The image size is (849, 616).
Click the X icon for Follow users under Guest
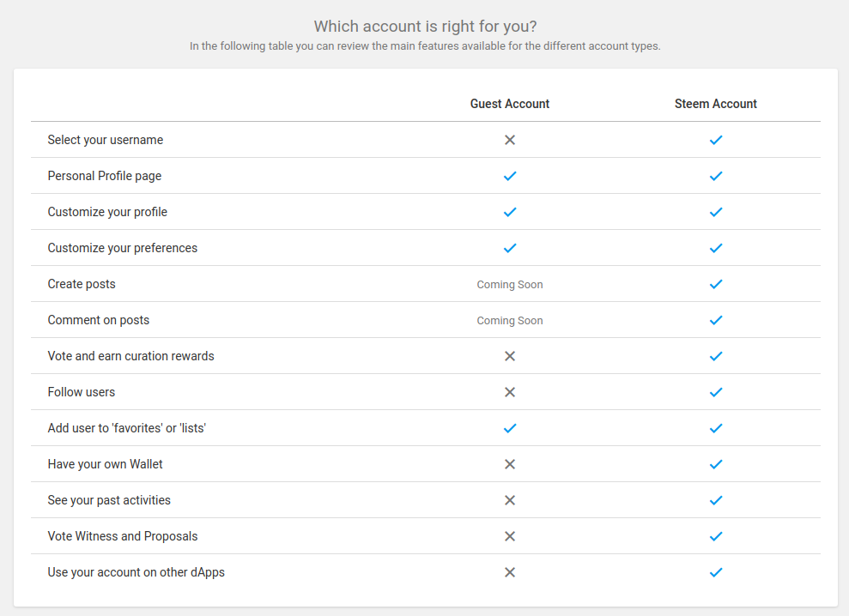click(510, 392)
